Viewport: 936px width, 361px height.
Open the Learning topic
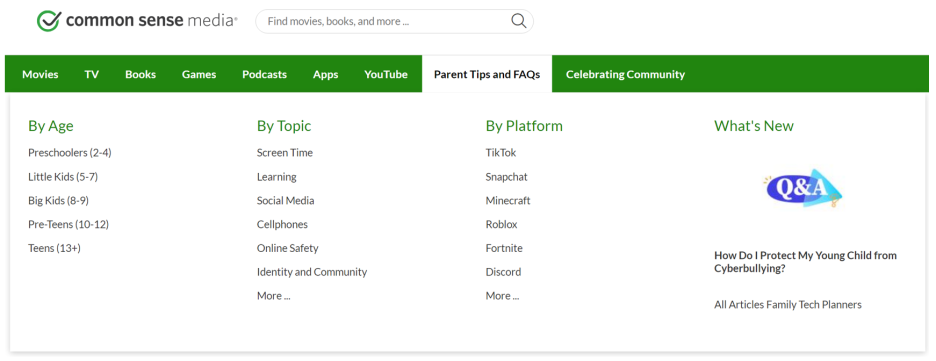[276, 177]
